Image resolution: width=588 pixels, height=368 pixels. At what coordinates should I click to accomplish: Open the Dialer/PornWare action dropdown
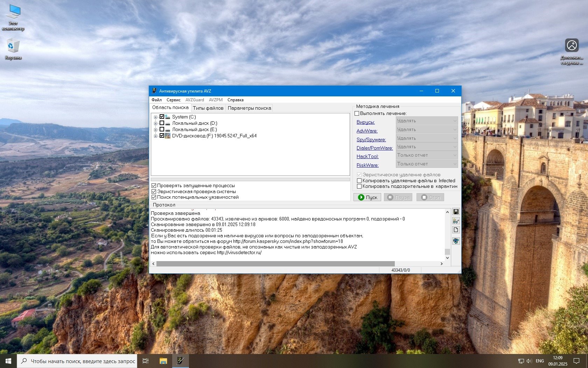click(x=427, y=146)
